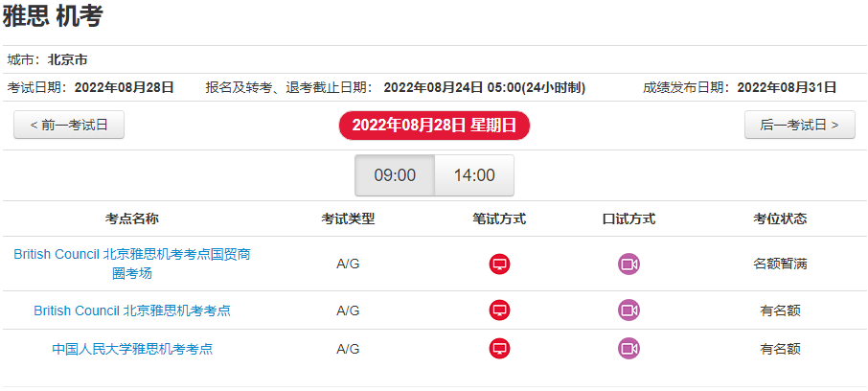This screenshot has height=391, width=868.
Task: Open British Council 国贸商圈考场 test center link
Action: tap(132, 264)
